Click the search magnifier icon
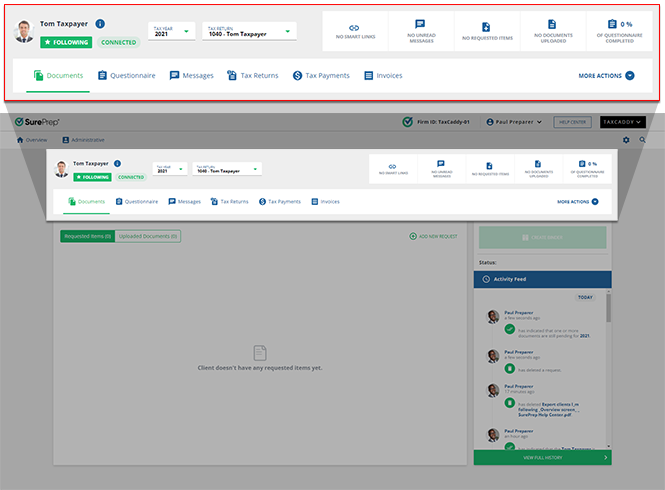 click(x=643, y=140)
